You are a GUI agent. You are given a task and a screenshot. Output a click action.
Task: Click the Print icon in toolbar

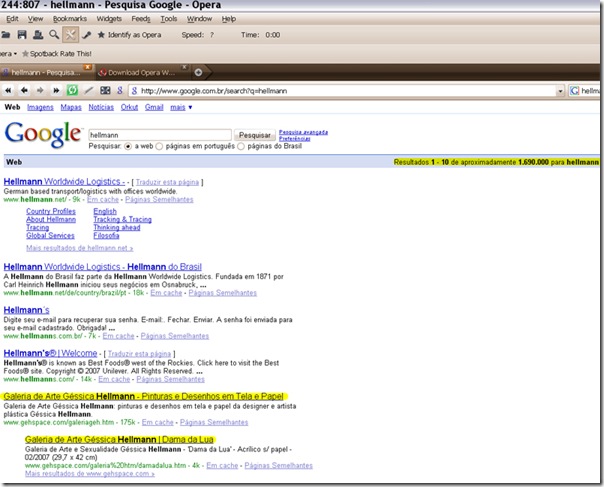pyautogui.click(x=38, y=35)
